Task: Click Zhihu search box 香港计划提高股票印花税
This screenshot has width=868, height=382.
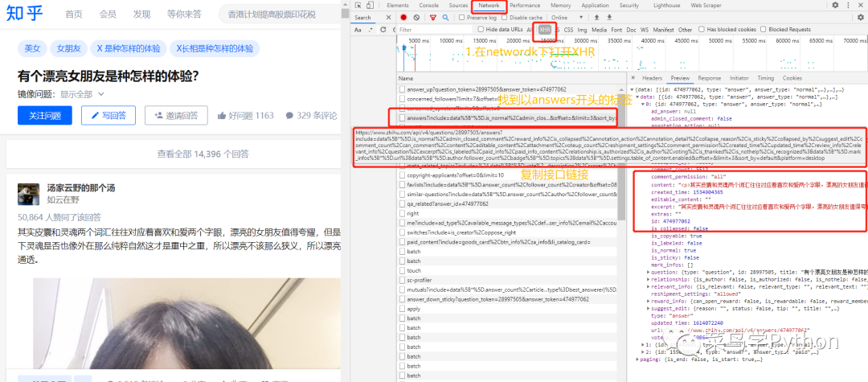Action: point(280,14)
